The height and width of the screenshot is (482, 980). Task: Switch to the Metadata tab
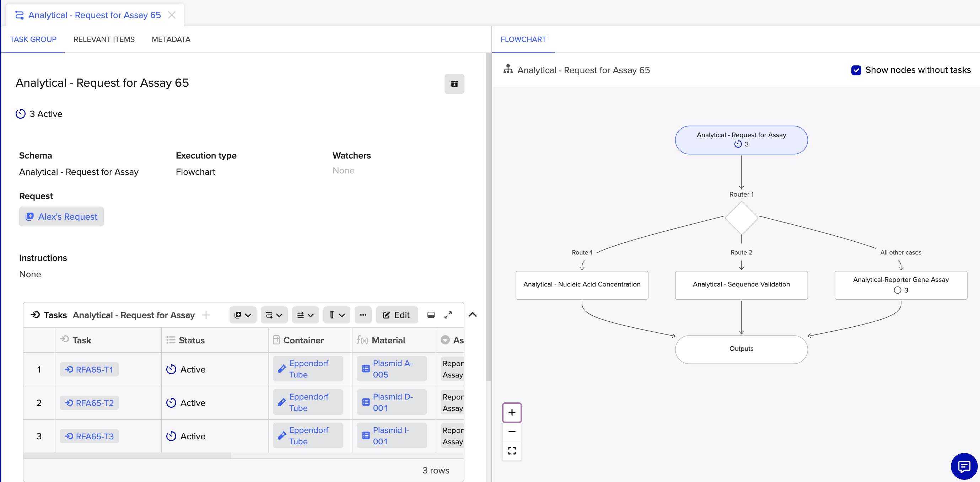pos(171,39)
